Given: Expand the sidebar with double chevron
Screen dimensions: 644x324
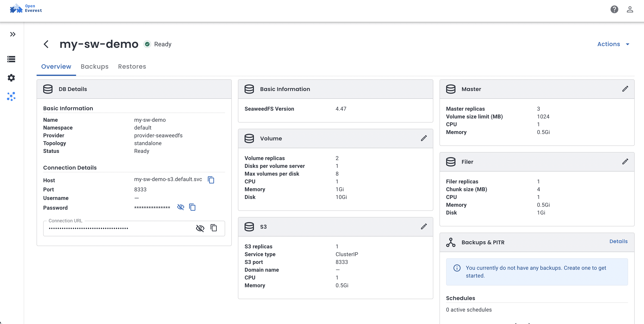Looking at the screenshot, I should [x=13, y=34].
